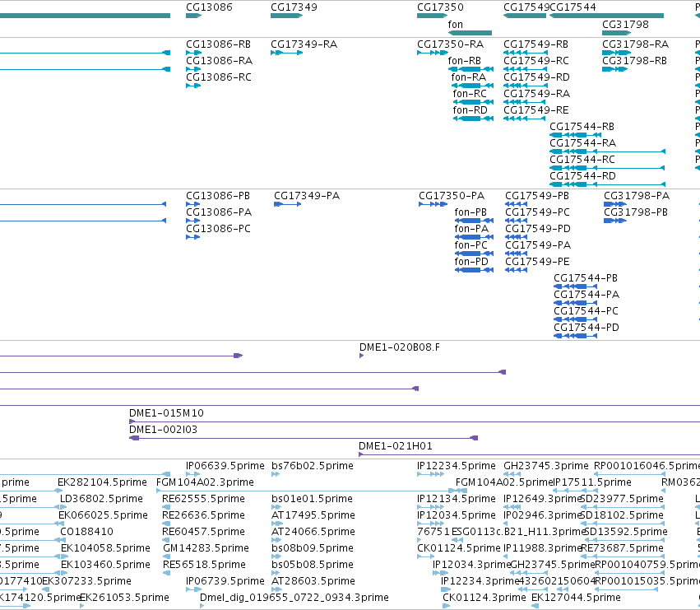Select EST EK282104.5prime label
This screenshot has width=700, height=610.
tap(102, 482)
